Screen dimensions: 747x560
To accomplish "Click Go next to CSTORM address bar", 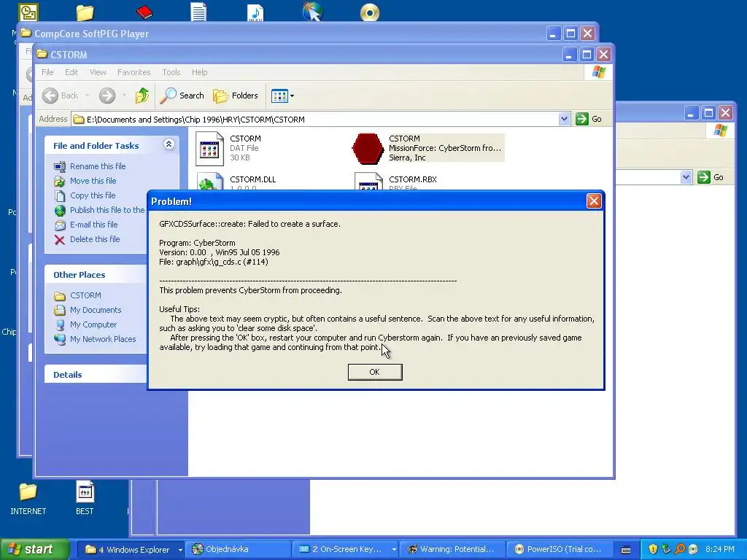I will [589, 119].
